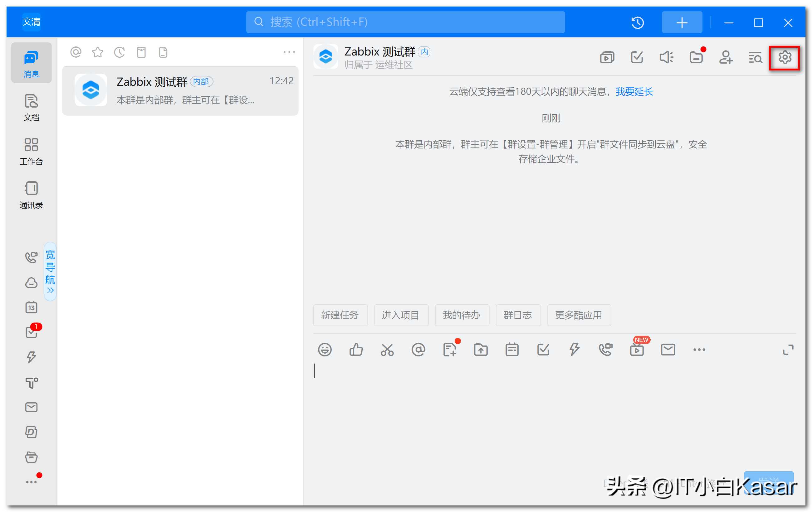This screenshot has height=512, width=812.
Task: Expand the 宽导航 wide navigation toggle
Action: pos(50,271)
